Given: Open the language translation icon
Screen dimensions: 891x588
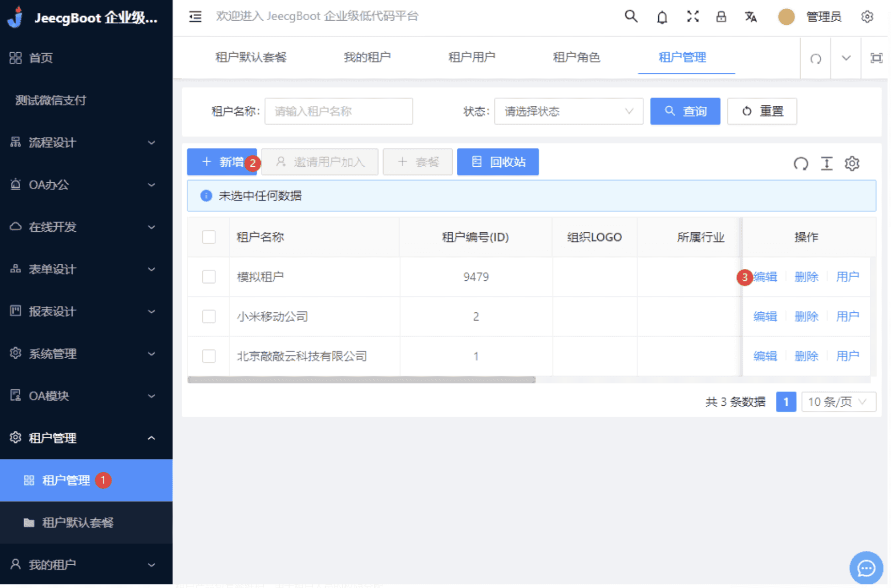Looking at the screenshot, I should pyautogui.click(x=751, y=17).
